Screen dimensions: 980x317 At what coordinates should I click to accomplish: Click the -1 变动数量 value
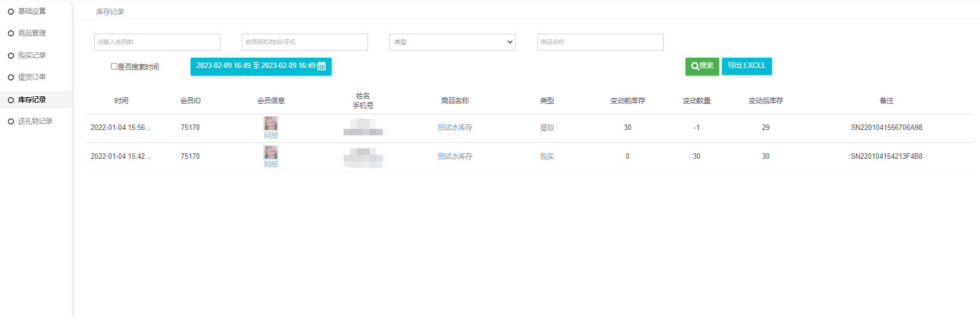click(696, 128)
